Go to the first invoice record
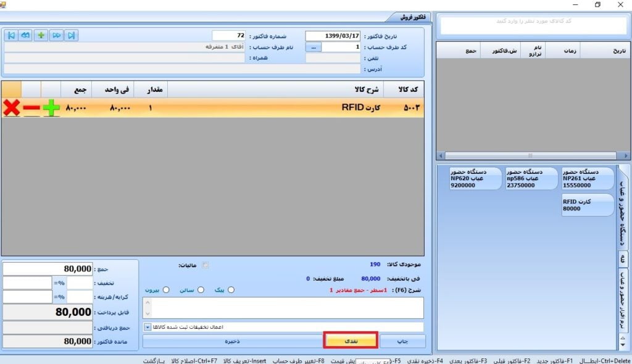Image resolution: width=632 pixels, height=364 pixels. (11, 35)
